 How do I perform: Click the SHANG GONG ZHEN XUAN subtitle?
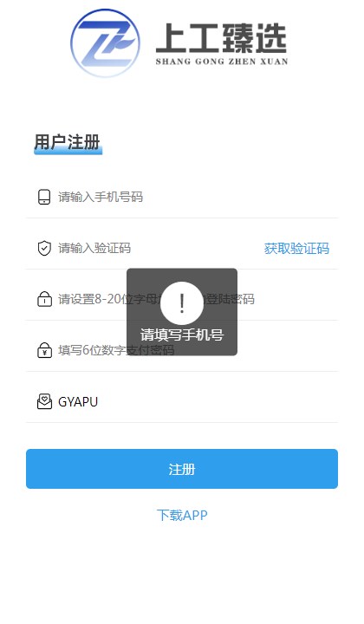(x=222, y=62)
